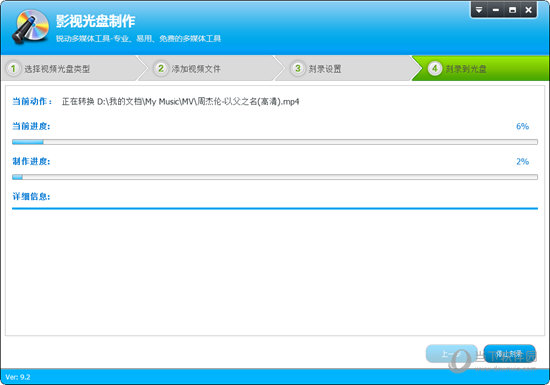This screenshot has height=385, width=550.
Task: Click the 6% current progress value
Action: point(522,126)
